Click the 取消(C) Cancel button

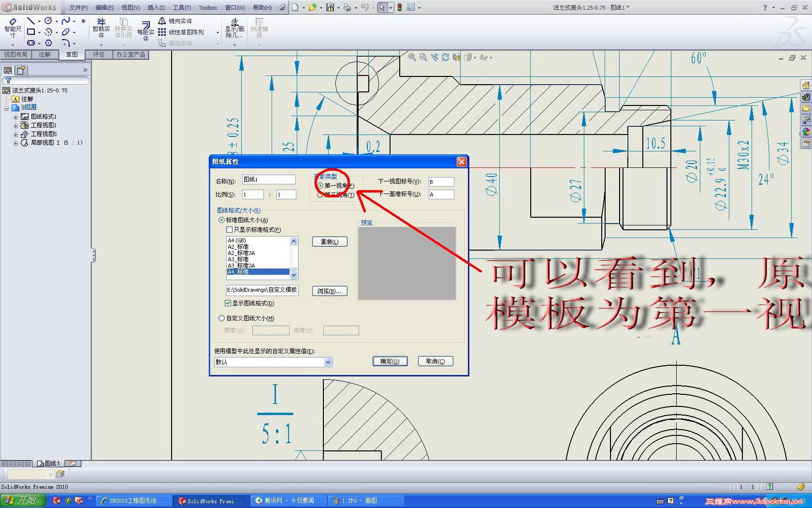tap(435, 361)
